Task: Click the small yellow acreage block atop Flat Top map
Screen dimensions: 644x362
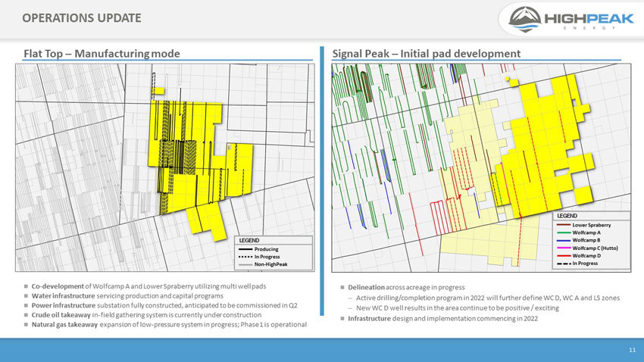Action: coord(158,91)
